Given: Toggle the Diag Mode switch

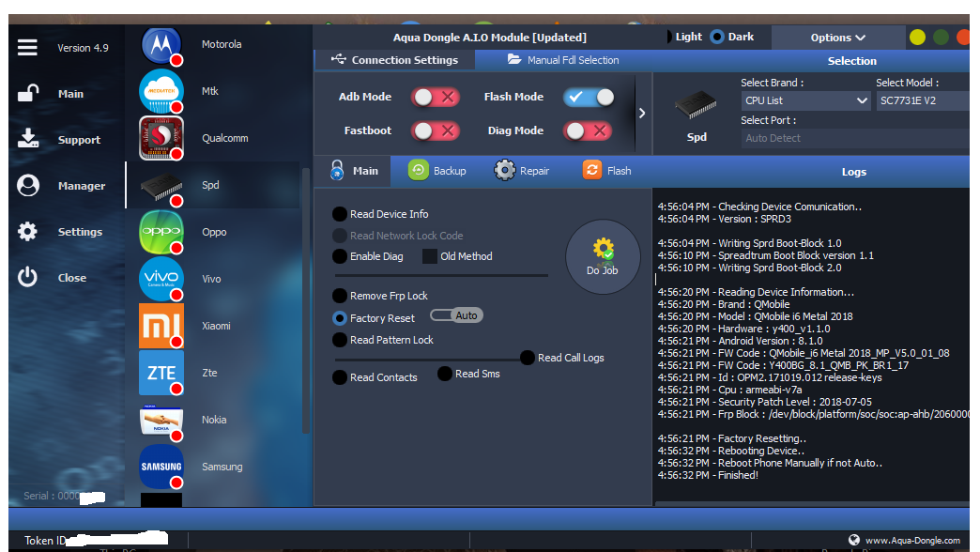Looking at the screenshot, I should 588,130.
